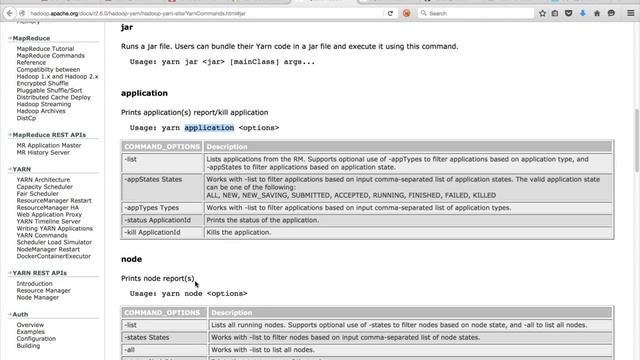The width and height of the screenshot is (640, 360).
Task: Open ResourceManager Restart link
Action: click(54, 200)
